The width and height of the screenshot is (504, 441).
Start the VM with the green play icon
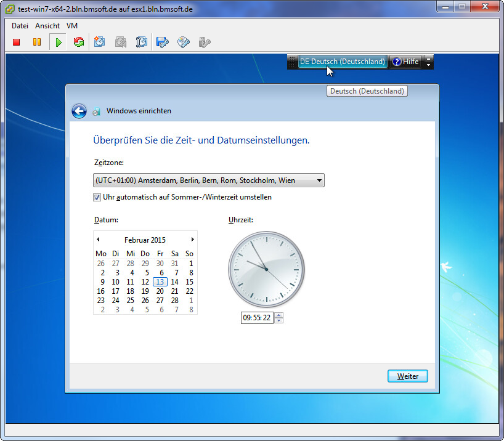click(x=59, y=42)
